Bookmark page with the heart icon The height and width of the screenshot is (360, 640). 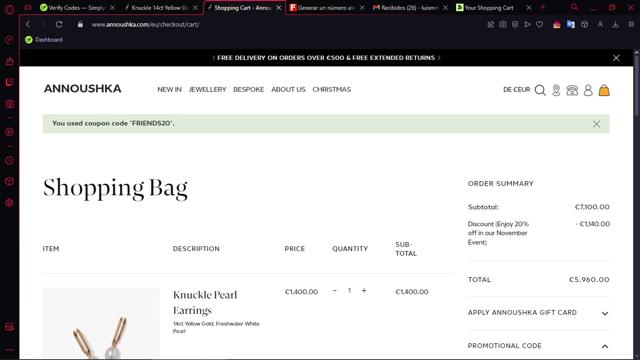pos(540,24)
